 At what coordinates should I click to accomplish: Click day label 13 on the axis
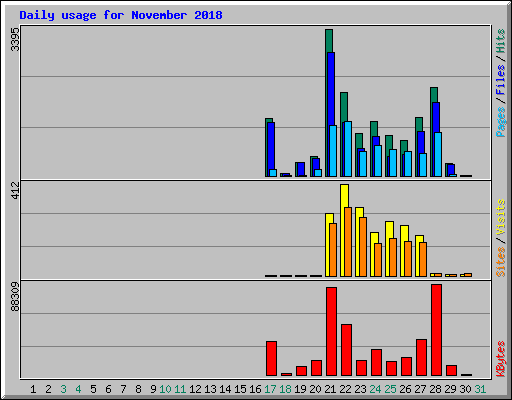click(210, 389)
